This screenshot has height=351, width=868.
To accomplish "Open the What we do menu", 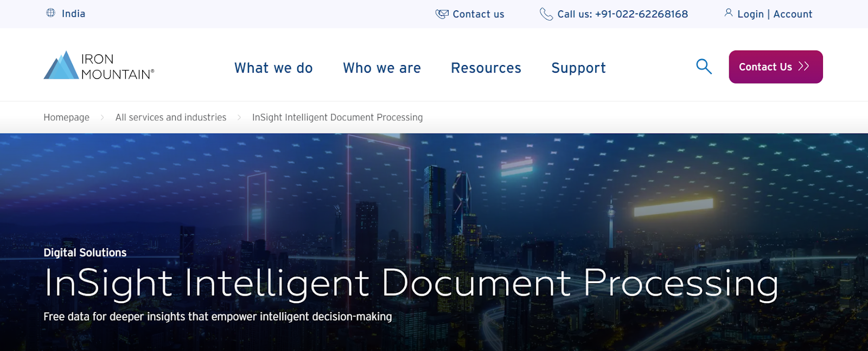I will 273,68.
